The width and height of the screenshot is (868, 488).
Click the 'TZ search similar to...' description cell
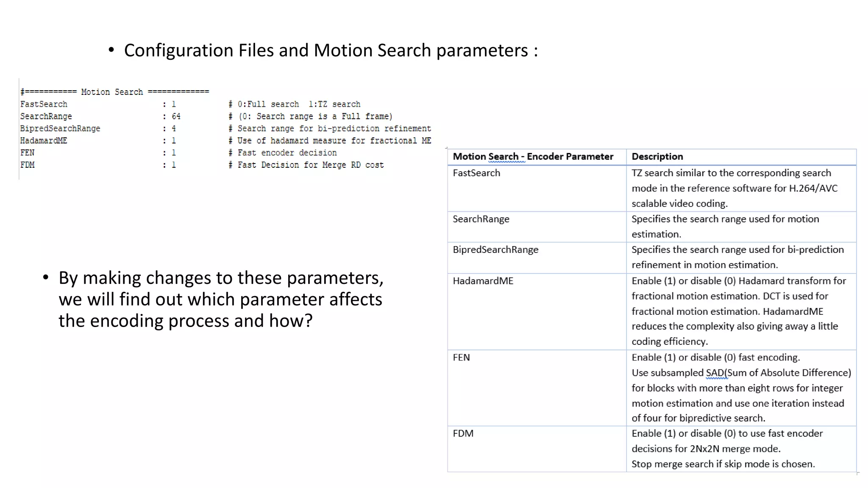coord(741,189)
